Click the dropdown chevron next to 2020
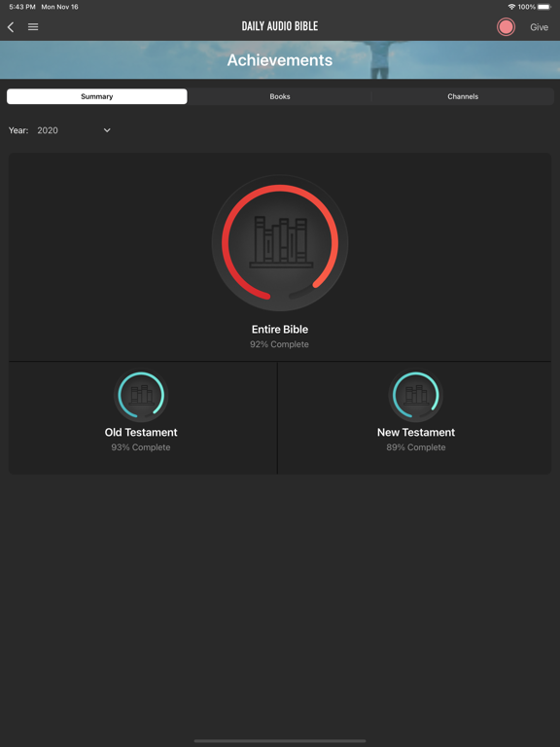Screen dimensions: 560x747 coord(107,130)
